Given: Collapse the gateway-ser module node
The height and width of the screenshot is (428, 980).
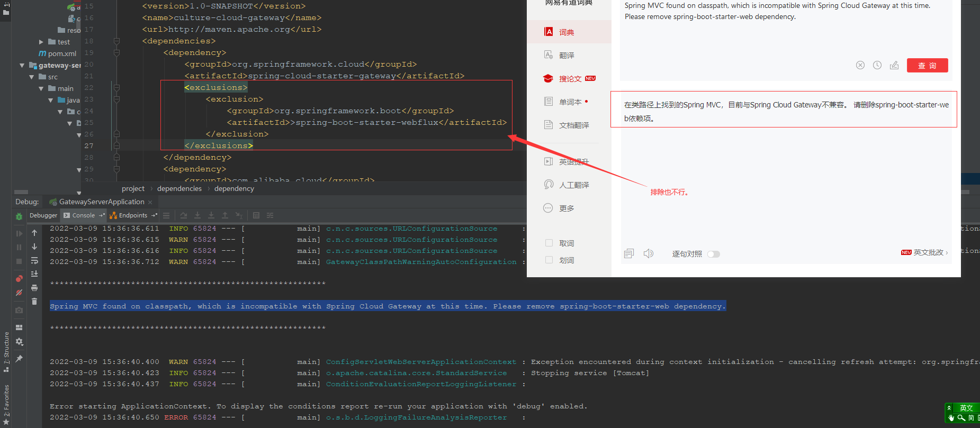Looking at the screenshot, I should point(22,65).
